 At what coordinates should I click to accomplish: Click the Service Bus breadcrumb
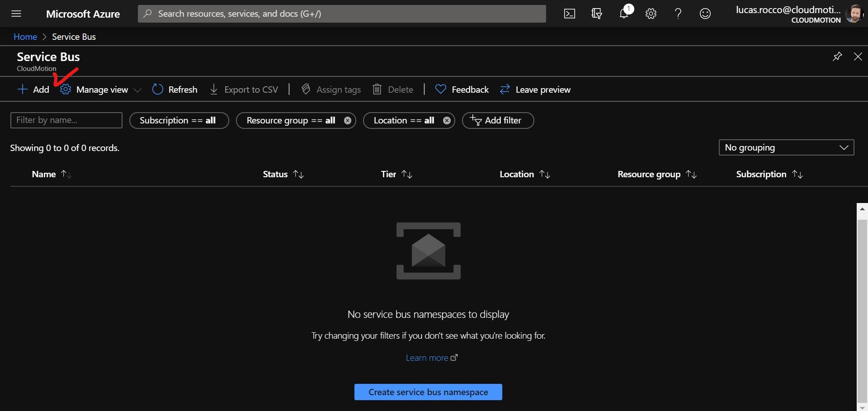click(x=74, y=37)
